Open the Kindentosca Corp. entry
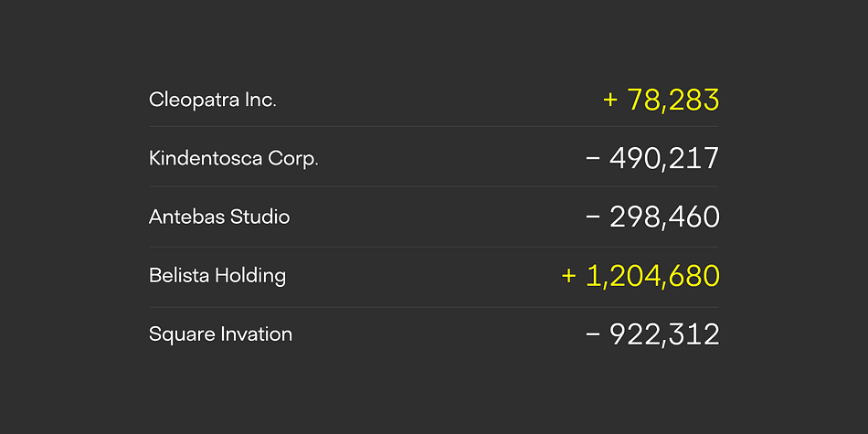The height and width of the screenshot is (434, 868). (234, 159)
